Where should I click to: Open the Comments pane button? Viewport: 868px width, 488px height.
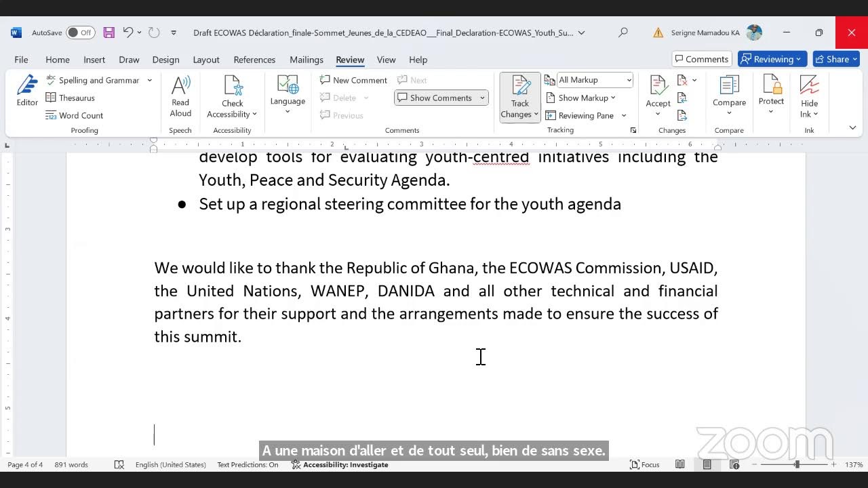[x=702, y=59]
